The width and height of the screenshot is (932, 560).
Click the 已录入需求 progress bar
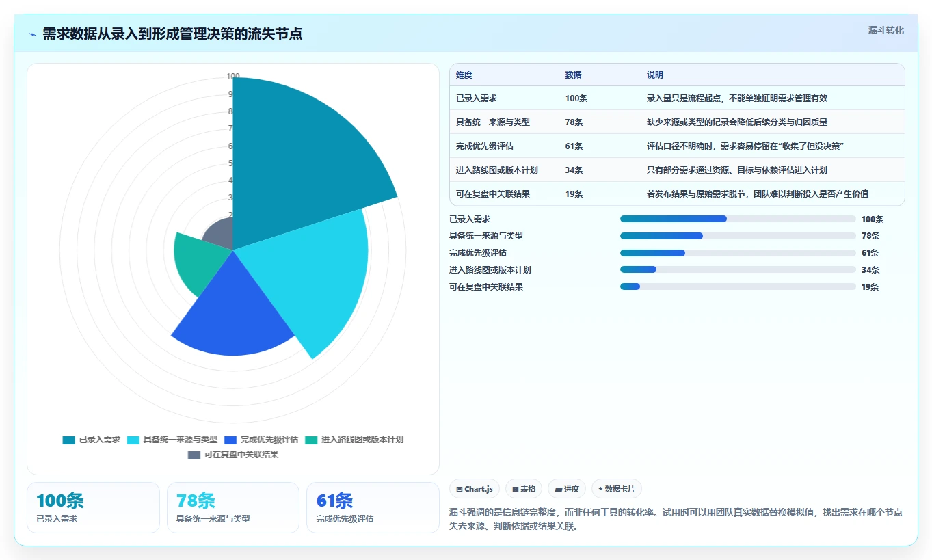738,219
